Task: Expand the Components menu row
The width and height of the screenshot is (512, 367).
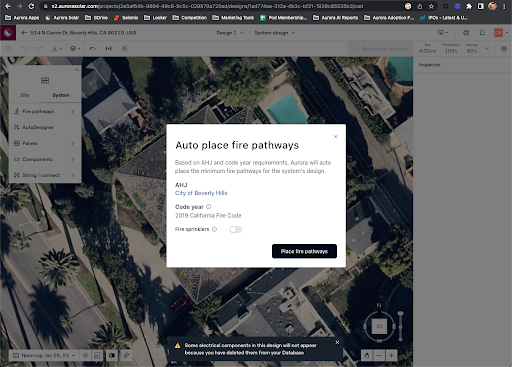Action: [x=45, y=159]
